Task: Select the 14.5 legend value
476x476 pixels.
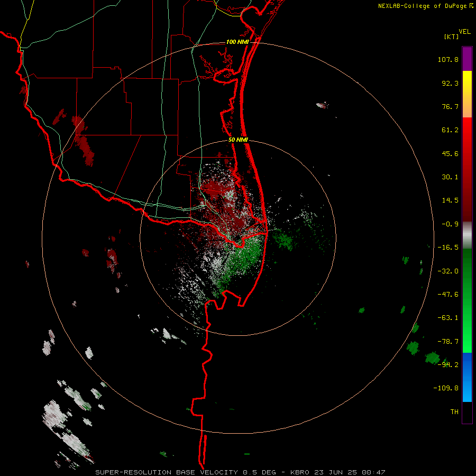Action: [x=450, y=200]
